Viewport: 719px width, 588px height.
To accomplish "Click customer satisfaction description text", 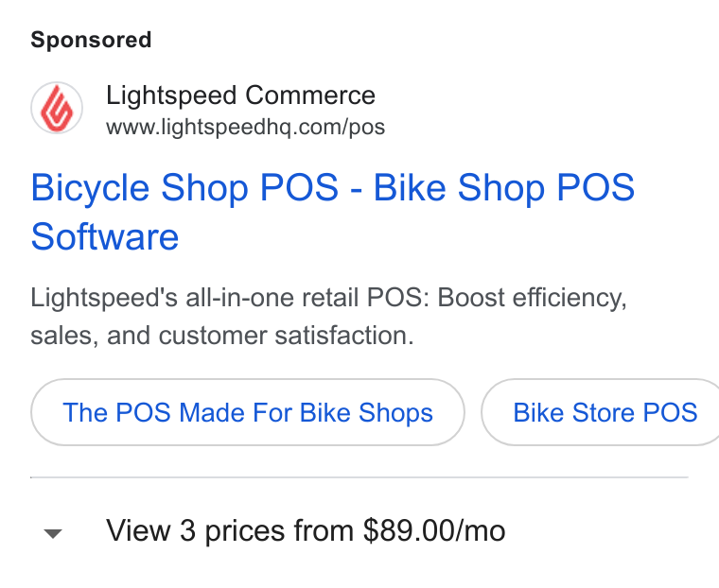I will (286, 336).
